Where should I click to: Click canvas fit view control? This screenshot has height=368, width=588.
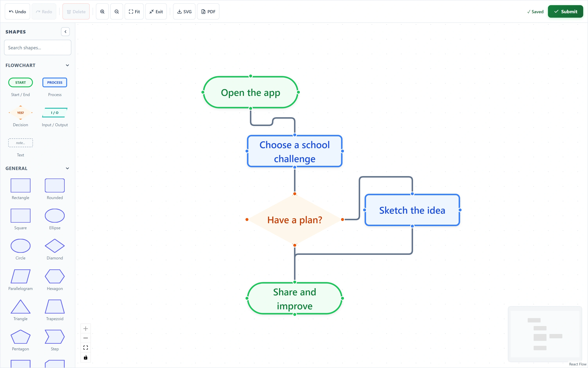pyautogui.click(x=85, y=348)
